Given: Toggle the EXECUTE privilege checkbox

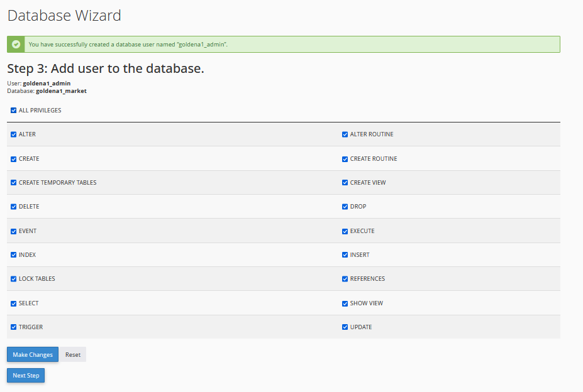Looking at the screenshot, I should click(x=345, y=231).
